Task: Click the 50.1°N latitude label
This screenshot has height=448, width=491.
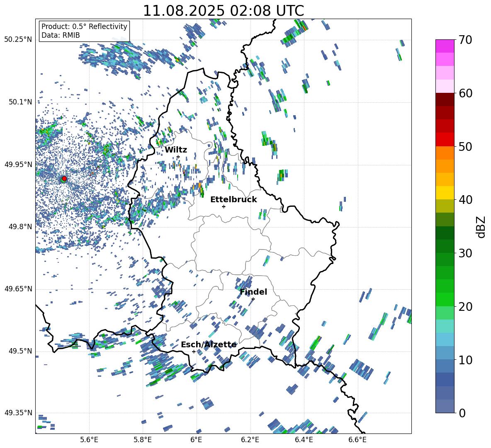Action: pos(20,102)
